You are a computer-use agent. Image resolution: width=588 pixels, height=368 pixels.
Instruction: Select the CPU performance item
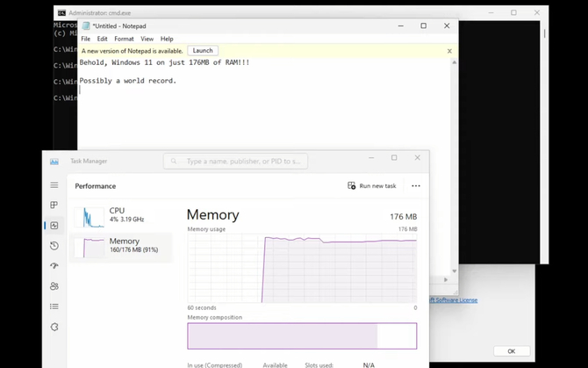(121, 216)
